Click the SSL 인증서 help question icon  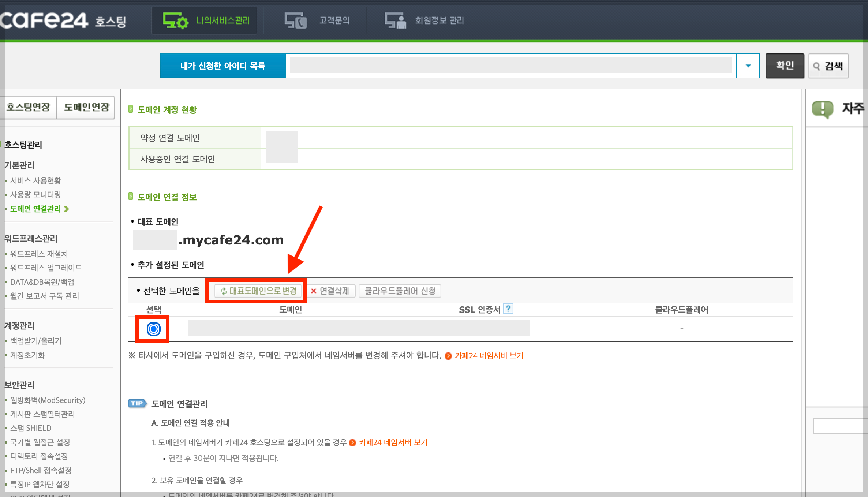[508, 309]
